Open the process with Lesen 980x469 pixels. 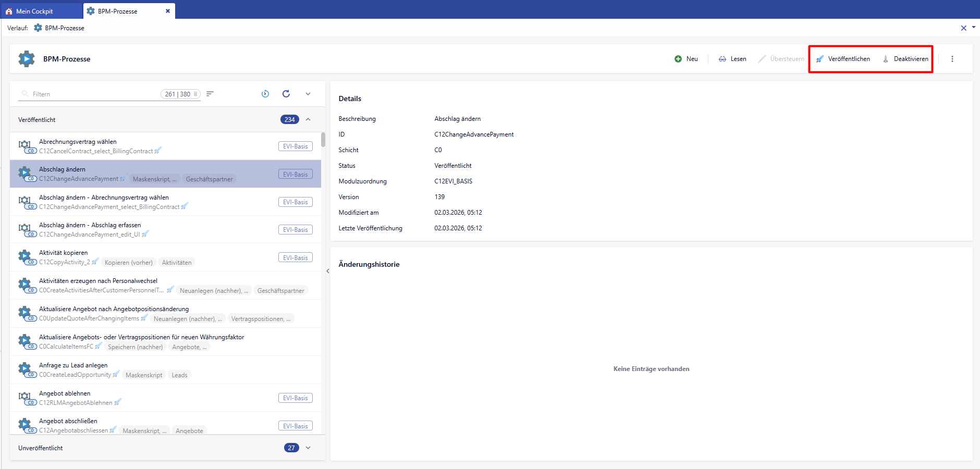(732, 59)
